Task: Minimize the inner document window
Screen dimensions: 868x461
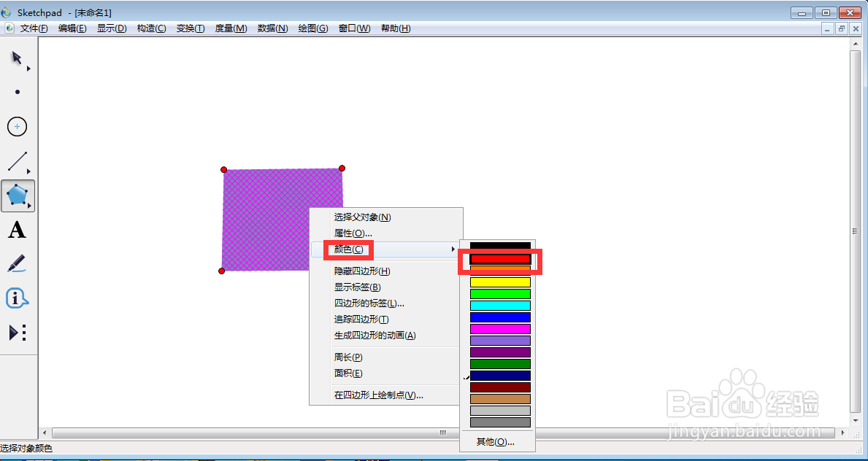Action: [827, 28]
